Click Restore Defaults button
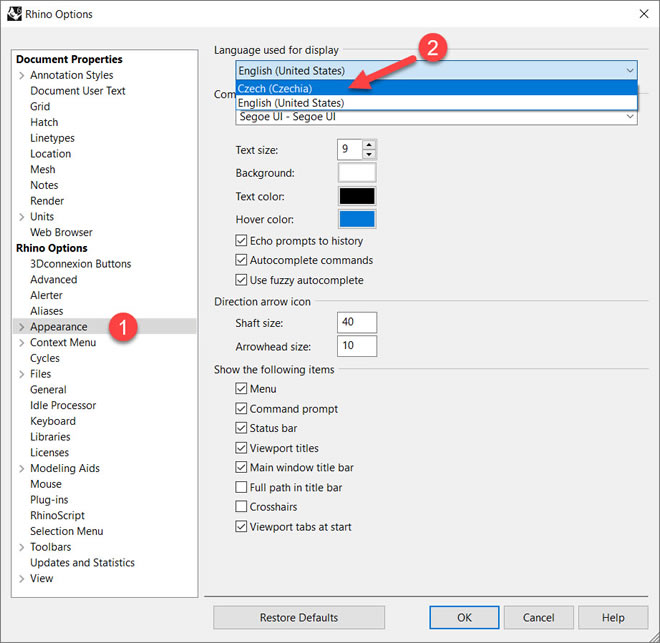 tap(299, 617)
